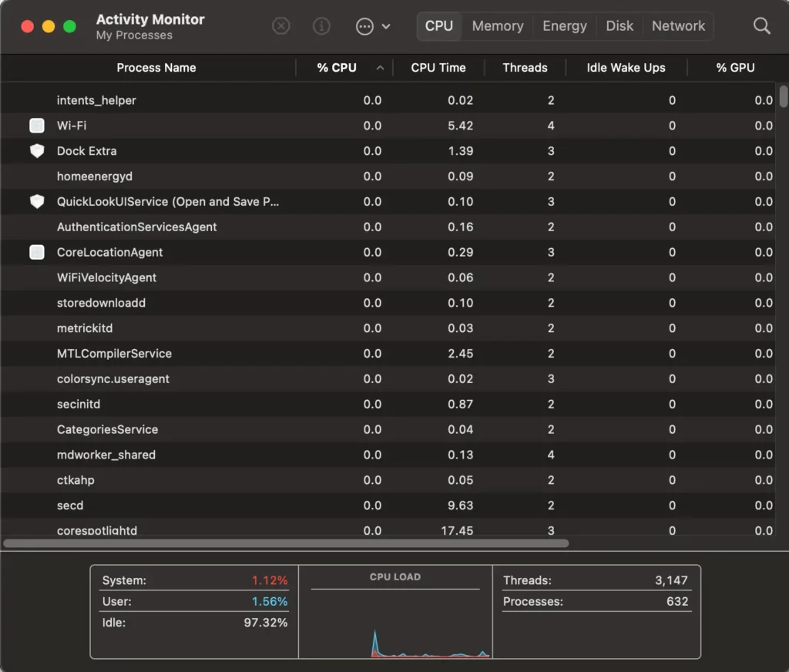The height and width of the screenshot is (672, 789).
Task: Click the shield icon beside Dock Extra
Action: (x=36, y=151)
